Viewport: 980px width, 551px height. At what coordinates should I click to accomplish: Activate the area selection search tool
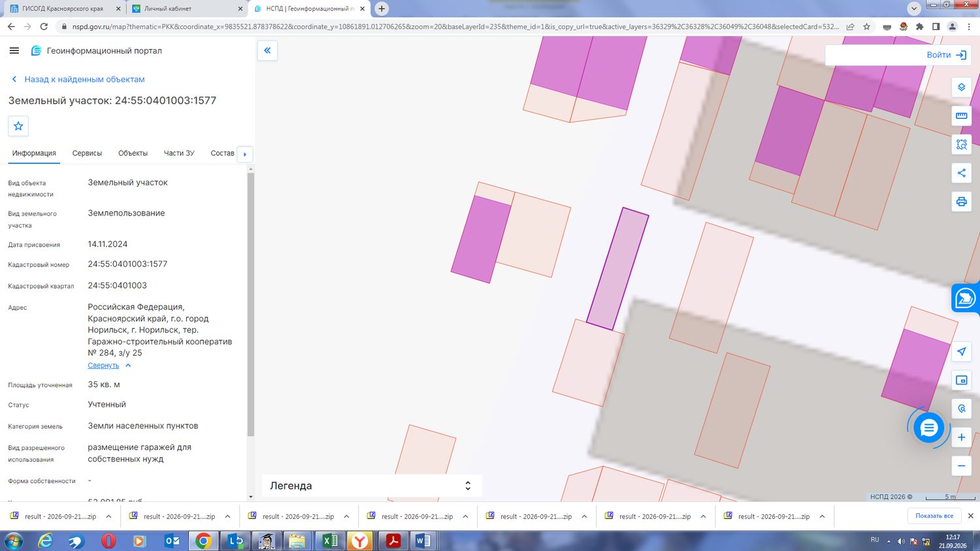961,144
